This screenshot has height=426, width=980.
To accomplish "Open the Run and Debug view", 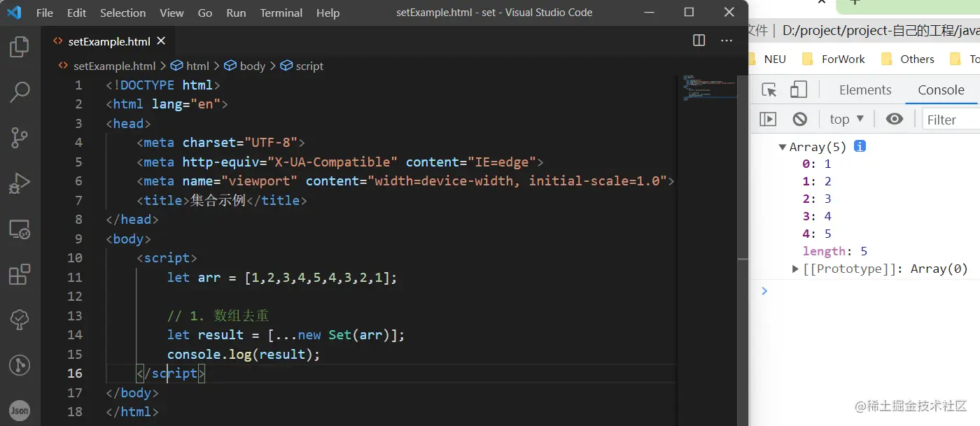I will (x=19, y=183).
